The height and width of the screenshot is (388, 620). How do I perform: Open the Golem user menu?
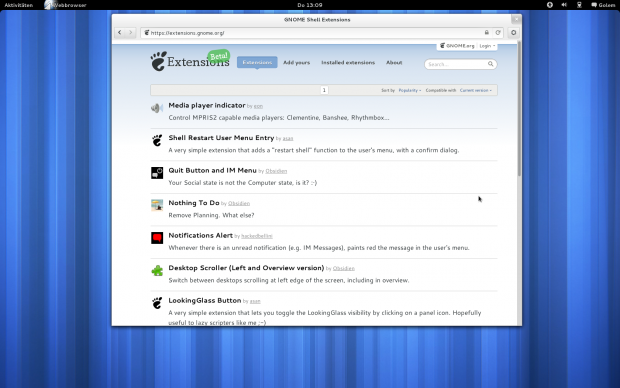pos(603,5)
